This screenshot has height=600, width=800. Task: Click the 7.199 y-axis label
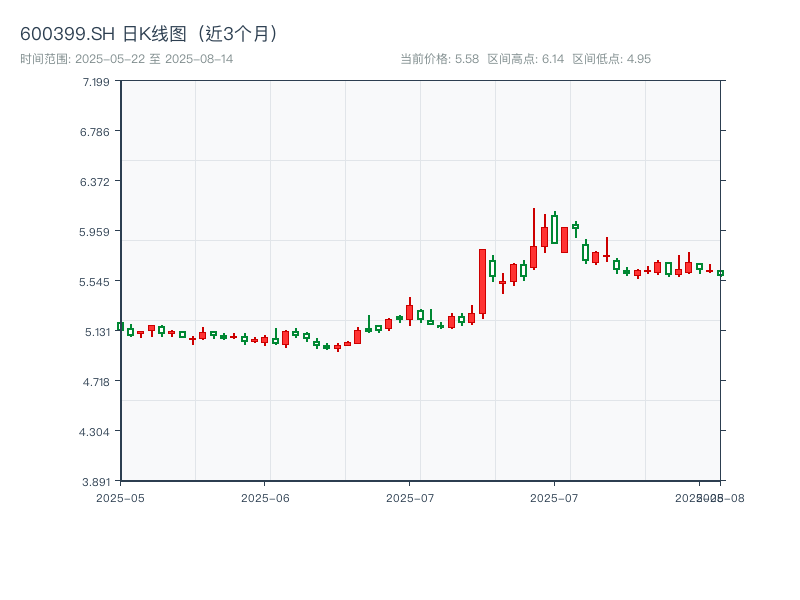coord(96,82)
